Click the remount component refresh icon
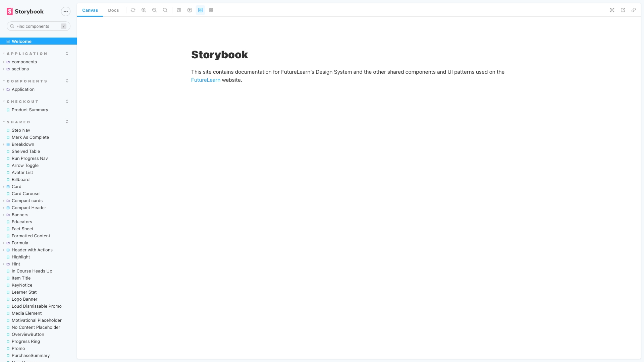Image resolution: width=644 pixels, height=362 pixels. tap(133, 10)
